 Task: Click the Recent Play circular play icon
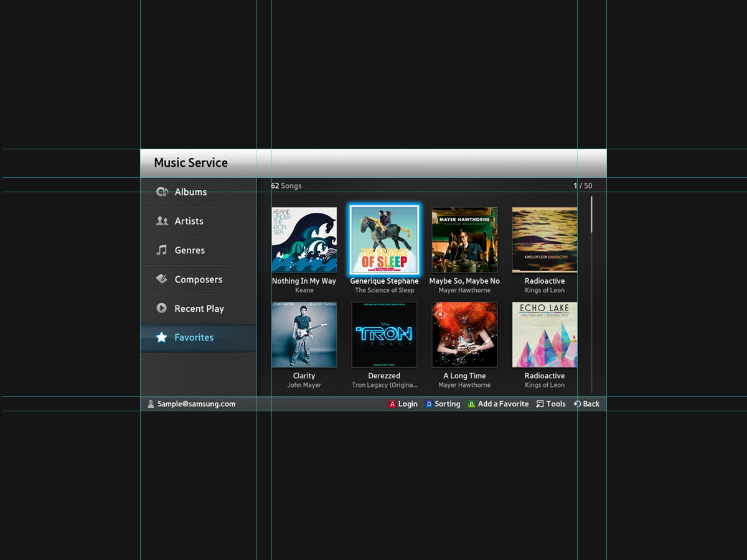162,308
